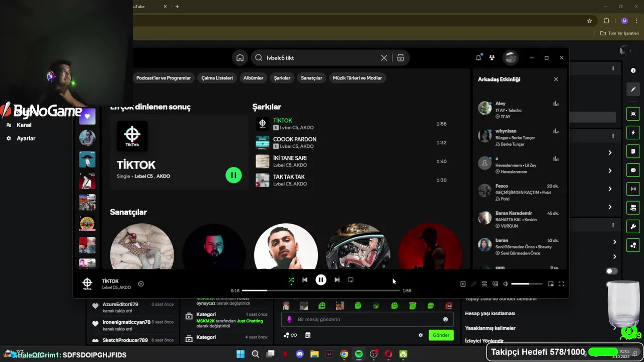Screen dimensions: 644x362
Task: Open the TİKTOK top result cover art
Action: (132, 136)
